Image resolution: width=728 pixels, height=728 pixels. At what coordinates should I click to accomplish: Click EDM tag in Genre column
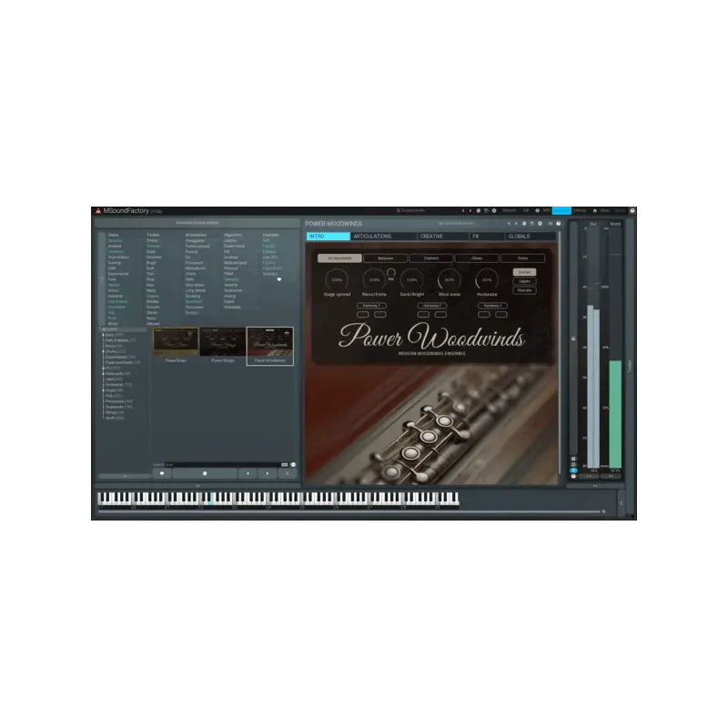coord(112,268)
